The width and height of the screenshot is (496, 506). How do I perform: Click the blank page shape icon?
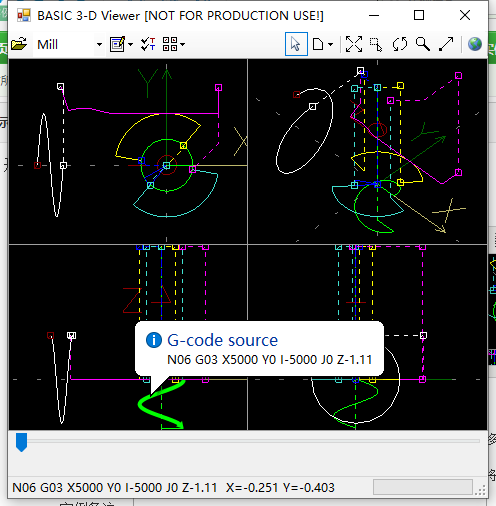click(318, 44)
